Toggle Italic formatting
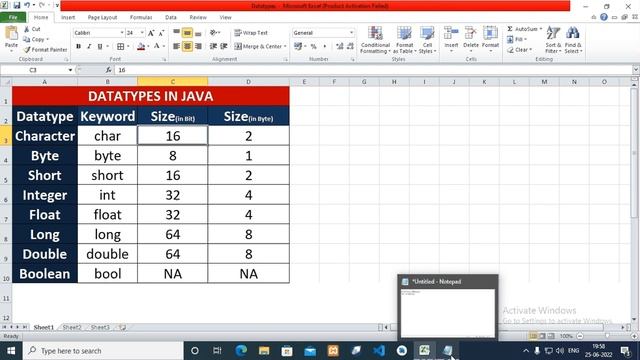 point(89,47)
